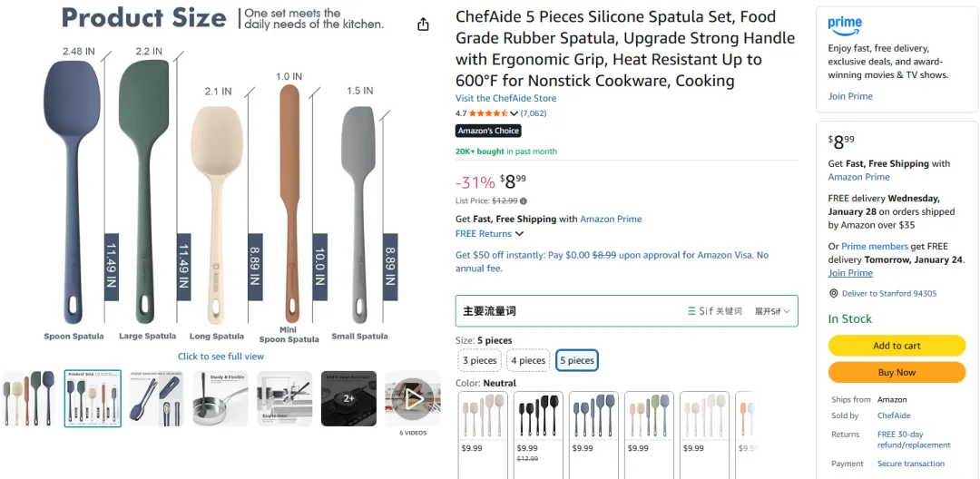Open the 2+ more images thumbnail
The width and height of the screenshot is (980, 479).
point(348,397)
